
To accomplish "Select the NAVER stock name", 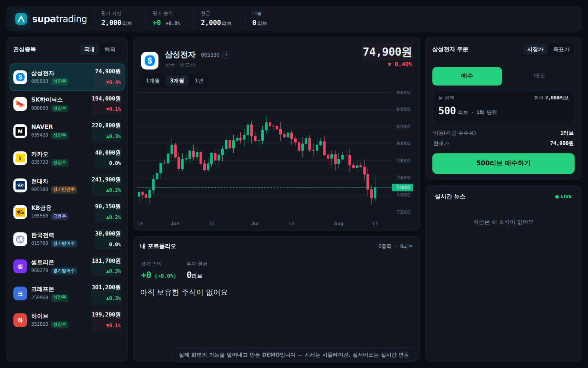I will pos(42,127).
